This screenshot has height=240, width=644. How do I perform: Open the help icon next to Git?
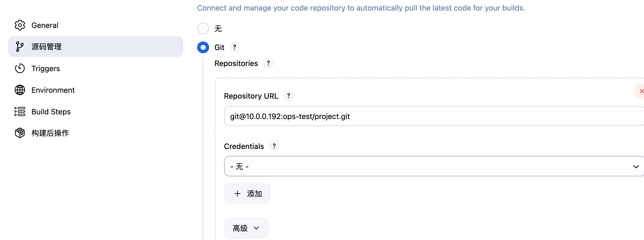click(235, 47)
